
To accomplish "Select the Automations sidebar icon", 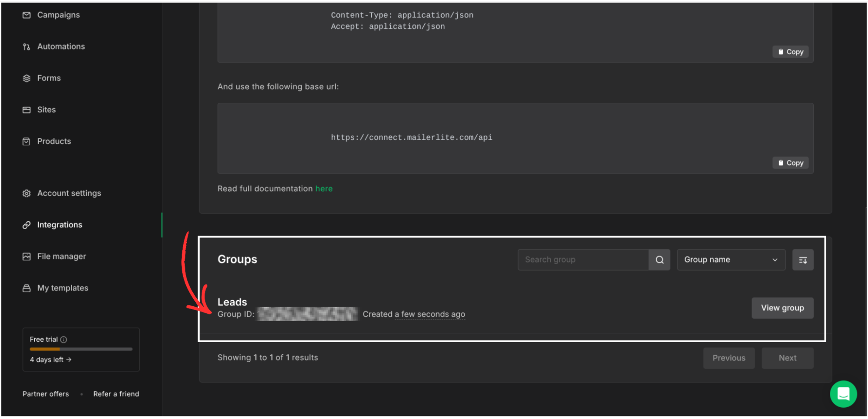I will [x=26, y=46].
